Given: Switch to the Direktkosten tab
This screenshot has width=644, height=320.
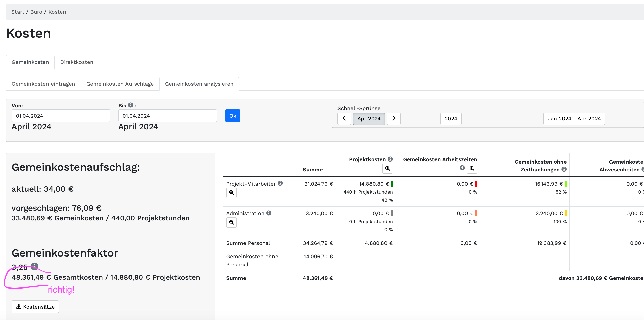Looking at the screenshot, I should point(77,62).
